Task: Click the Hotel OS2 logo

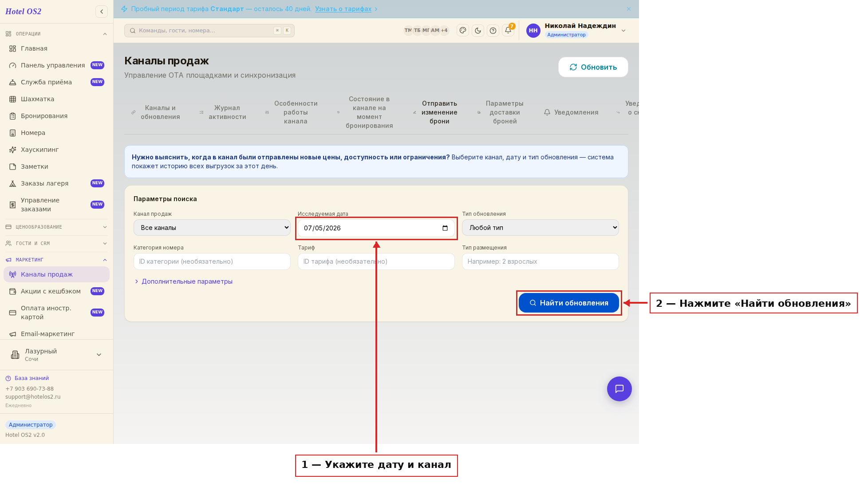Action: [24, 12]
